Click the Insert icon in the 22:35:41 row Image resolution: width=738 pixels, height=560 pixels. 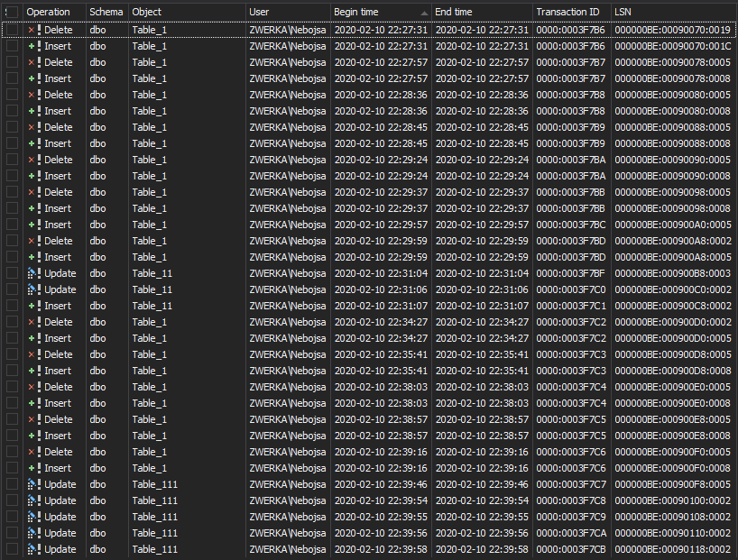(x=32, y=371)
